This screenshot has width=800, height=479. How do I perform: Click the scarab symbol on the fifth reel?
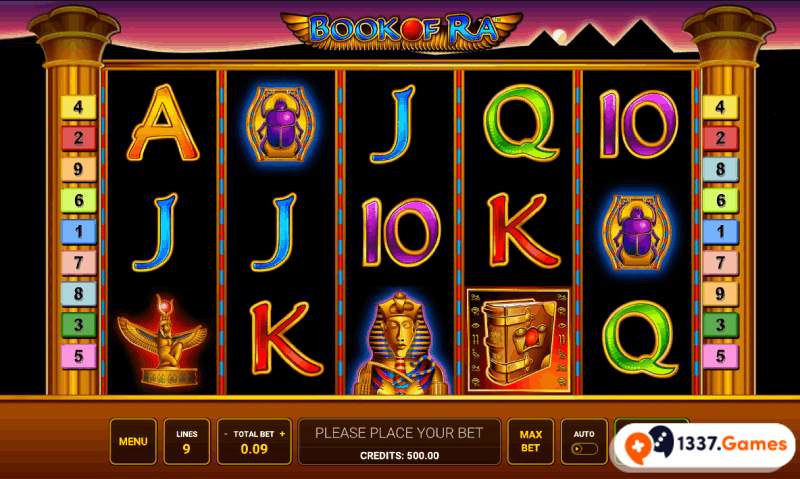637,232
